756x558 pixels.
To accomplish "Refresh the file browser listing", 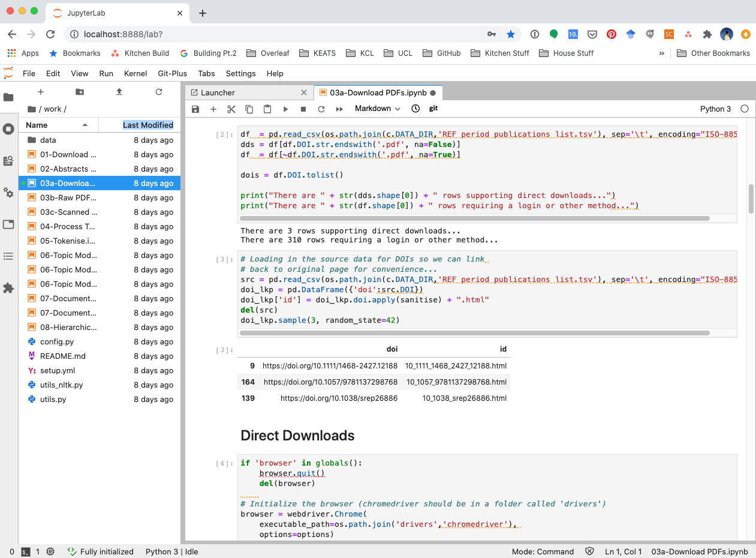I will tap(158, 92).
